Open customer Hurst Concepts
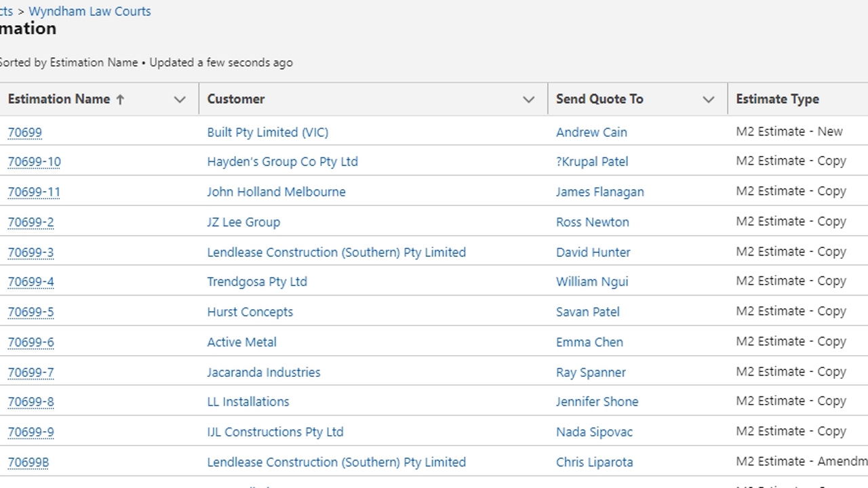Viewport: 868px width, 488px height. click(250, 312)
